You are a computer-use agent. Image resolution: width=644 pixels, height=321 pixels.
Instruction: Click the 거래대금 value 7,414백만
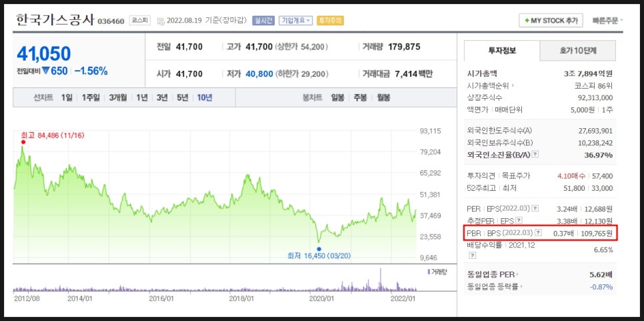pyautogui.click(x=413, y=74)
